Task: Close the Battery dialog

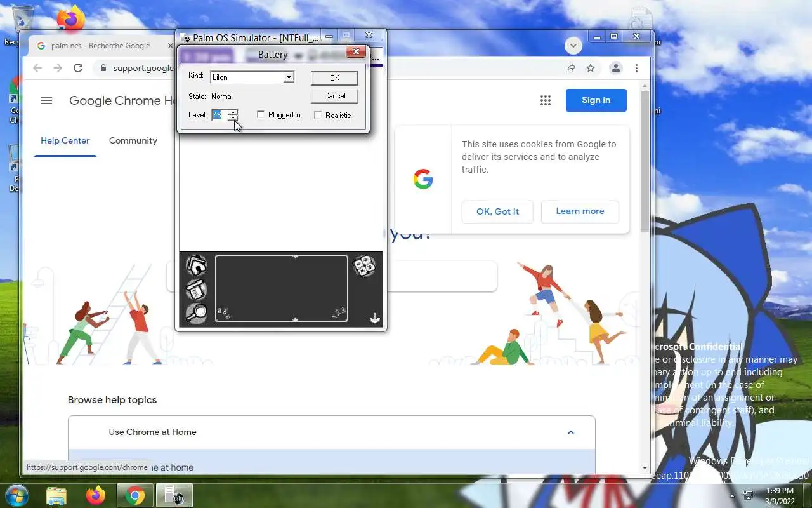Action: [356, 52]
